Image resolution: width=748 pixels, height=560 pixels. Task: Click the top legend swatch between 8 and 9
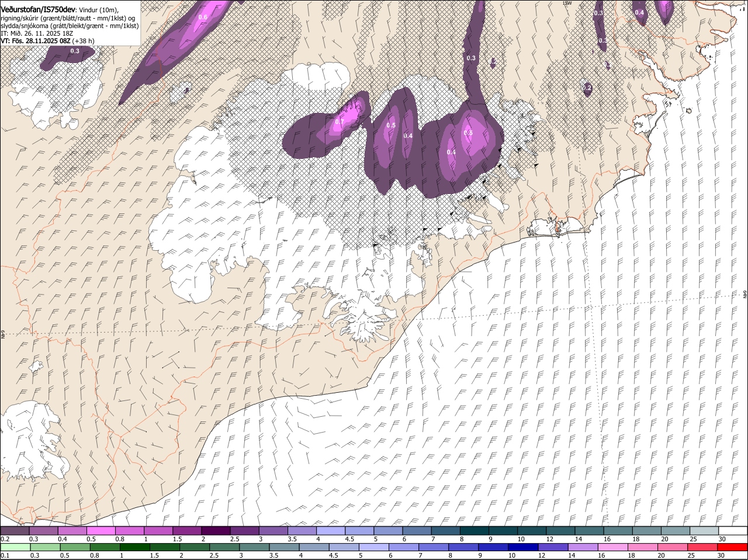pos(475,531)
